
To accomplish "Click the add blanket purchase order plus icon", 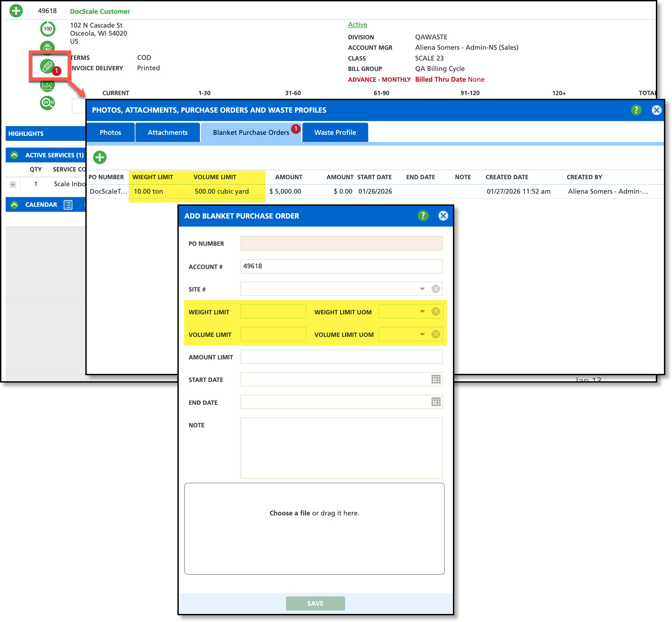I will click(x=99, y=157).
